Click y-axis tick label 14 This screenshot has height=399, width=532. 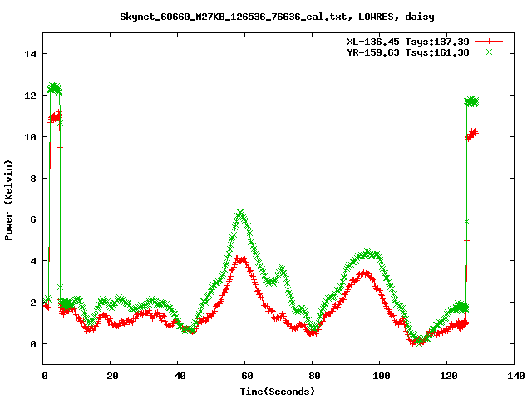[x=30, y=54]
